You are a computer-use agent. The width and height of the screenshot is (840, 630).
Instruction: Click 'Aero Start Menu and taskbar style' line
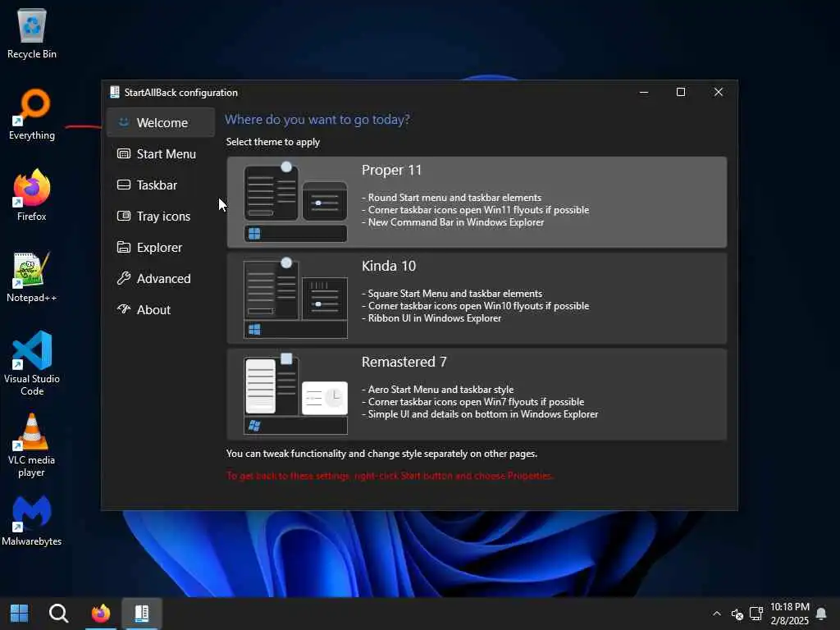(x=438, y=390)
